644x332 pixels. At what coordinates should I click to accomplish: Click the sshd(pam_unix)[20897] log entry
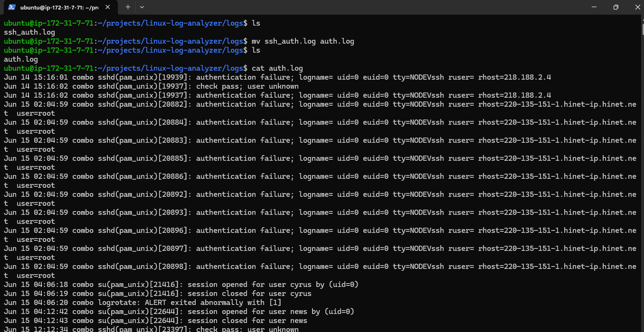[x=320, y=253]
